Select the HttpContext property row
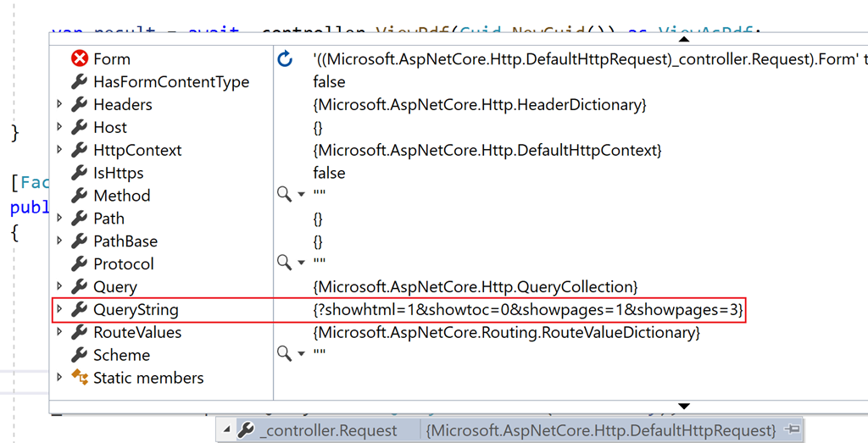Image resolution: width=868 pixels, height=443 pixels. point(137,150)
